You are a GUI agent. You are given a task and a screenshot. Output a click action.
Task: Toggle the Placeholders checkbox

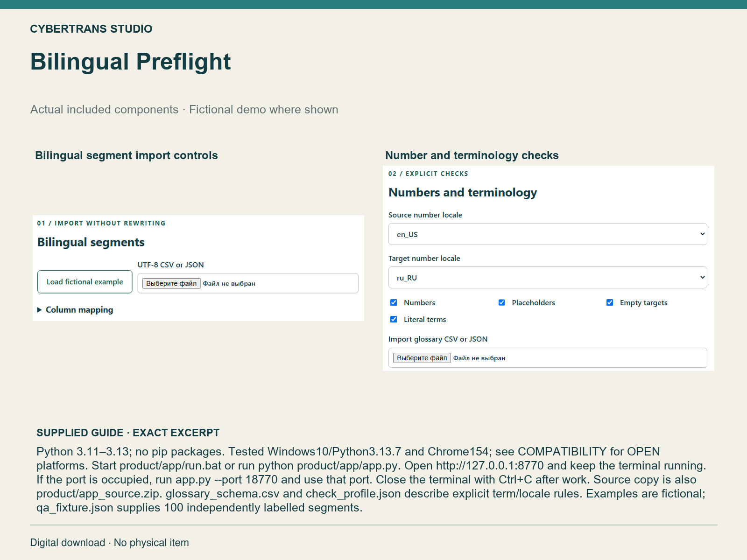click(501, 302)
